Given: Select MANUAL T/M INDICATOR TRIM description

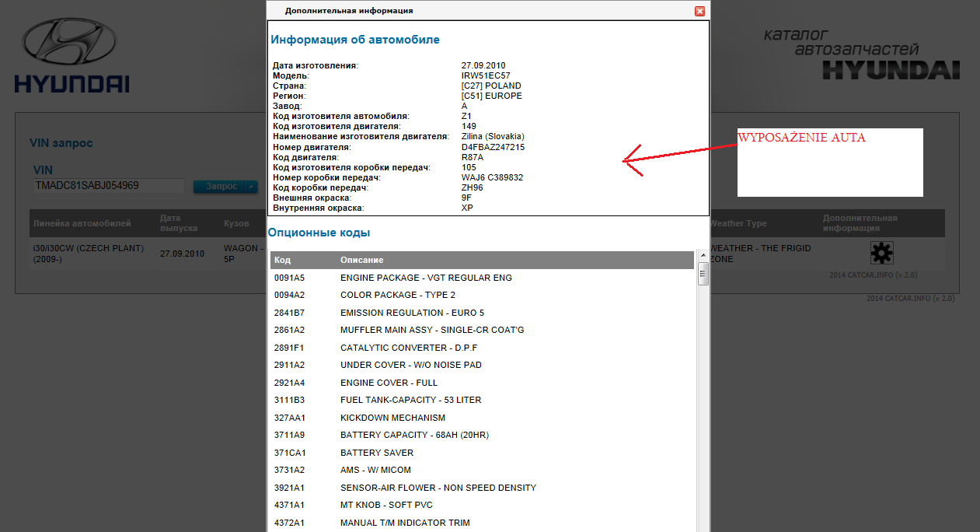Looking at the screenshot, I should click(x=405, y=523).
